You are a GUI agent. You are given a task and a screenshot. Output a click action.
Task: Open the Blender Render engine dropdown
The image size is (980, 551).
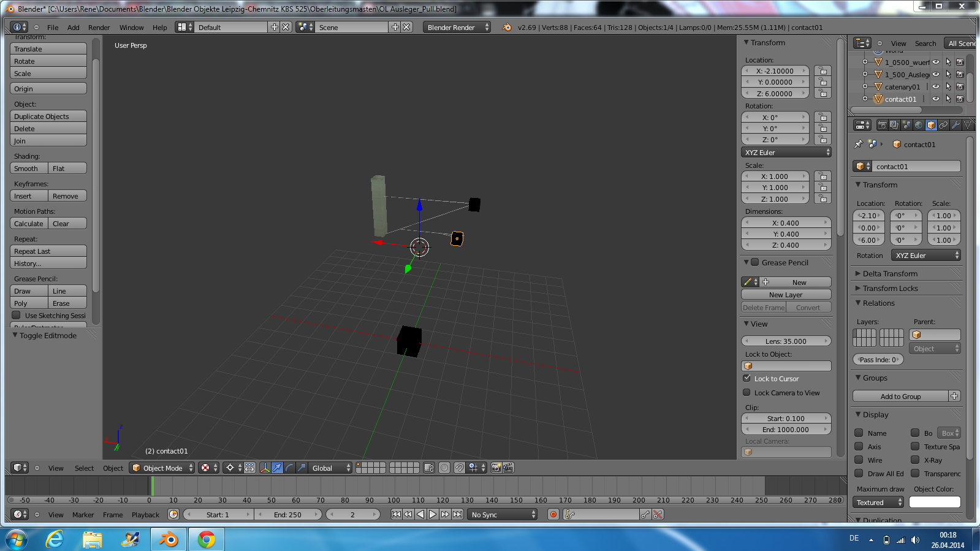tap(457, 27)
